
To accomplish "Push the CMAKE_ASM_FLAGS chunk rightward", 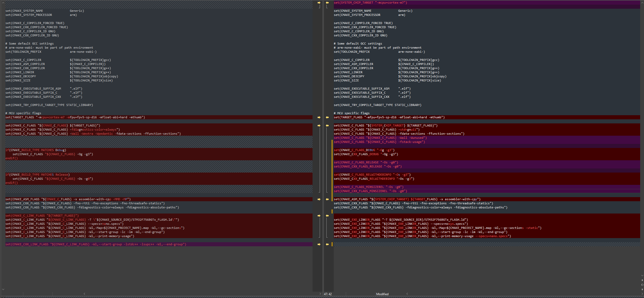I will tap(319, 199).
